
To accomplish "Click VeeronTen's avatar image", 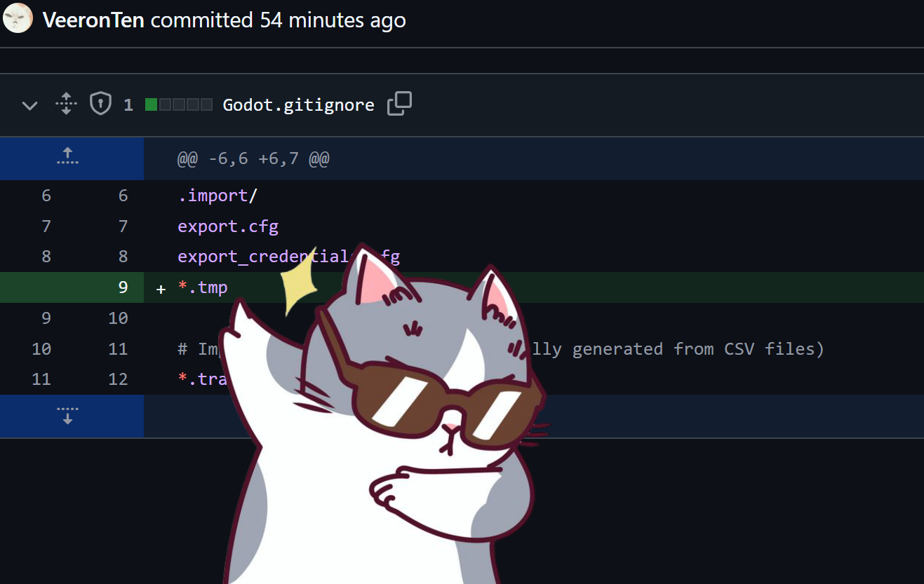I will [x=18, y=18].
